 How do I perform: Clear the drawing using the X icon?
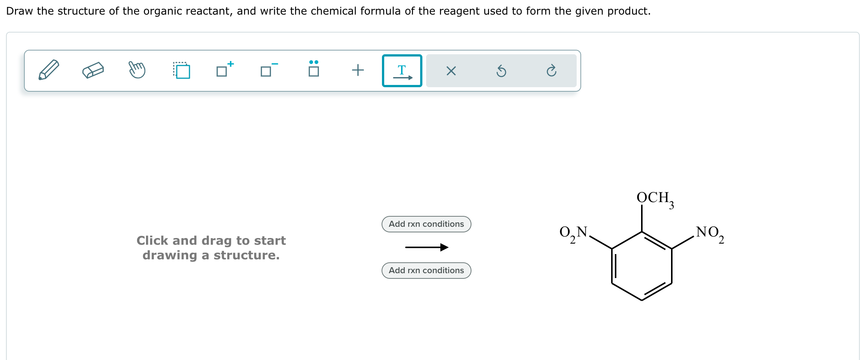point(451,71)
